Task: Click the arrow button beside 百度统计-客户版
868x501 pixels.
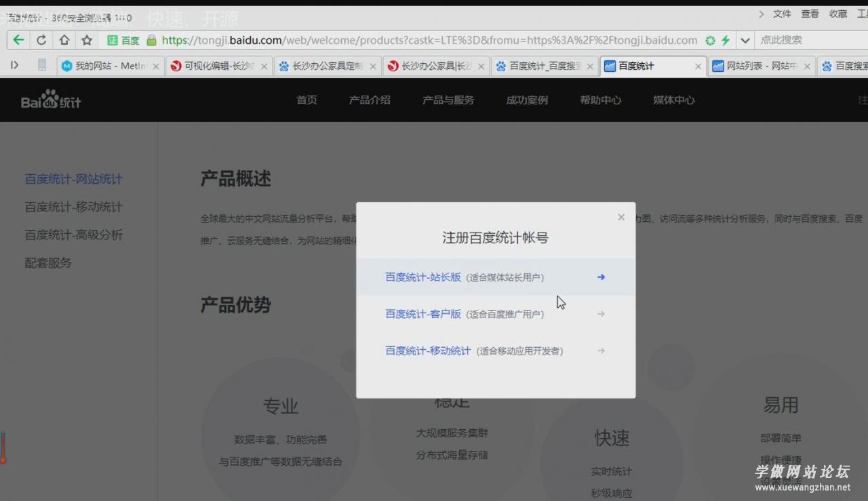Action: (x=601, y=313)
